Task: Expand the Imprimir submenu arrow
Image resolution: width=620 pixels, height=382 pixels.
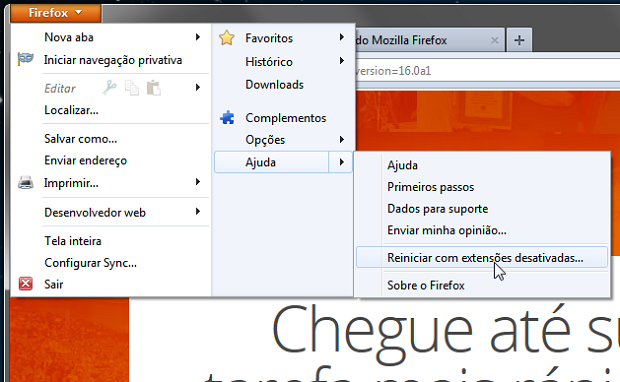Action: (198, 182)
